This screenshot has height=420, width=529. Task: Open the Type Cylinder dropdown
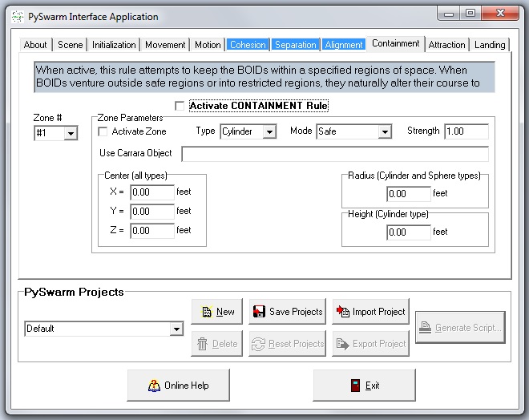click(269, 131)
